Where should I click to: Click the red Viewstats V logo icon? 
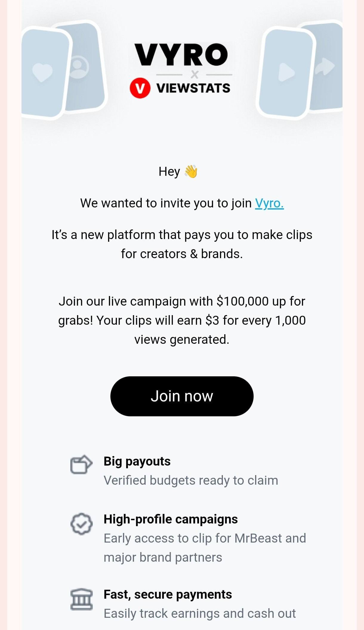[x=140, y=88]
